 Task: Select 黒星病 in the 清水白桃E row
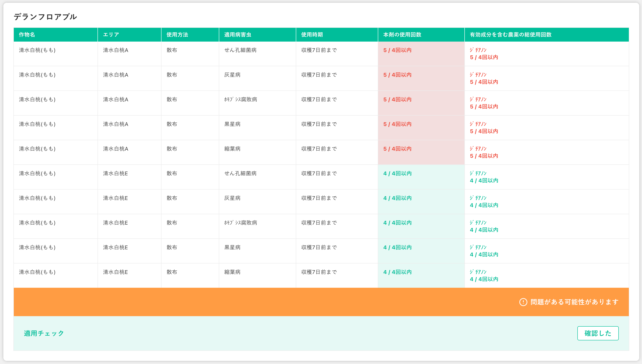coord(232,247)
